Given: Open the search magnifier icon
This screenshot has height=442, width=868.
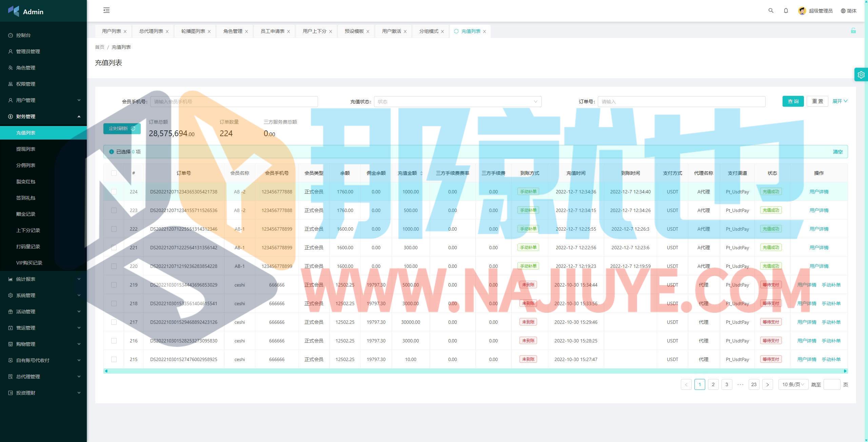Looking at the screenshot, I should tap(771, 11).
